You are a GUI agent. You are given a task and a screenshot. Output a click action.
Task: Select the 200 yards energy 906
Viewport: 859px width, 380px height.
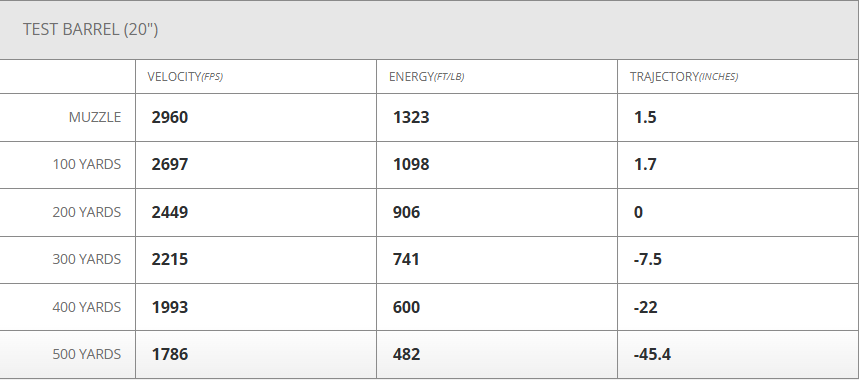406,212
